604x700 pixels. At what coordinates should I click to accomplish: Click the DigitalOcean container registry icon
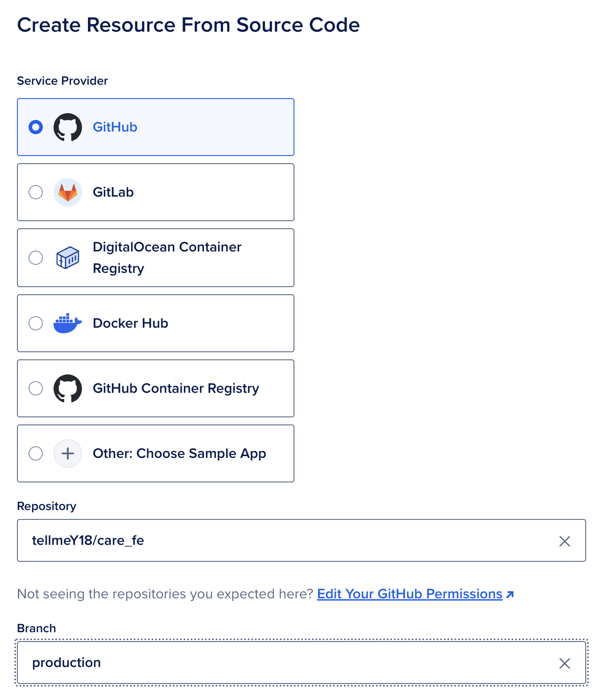(68, 258)
